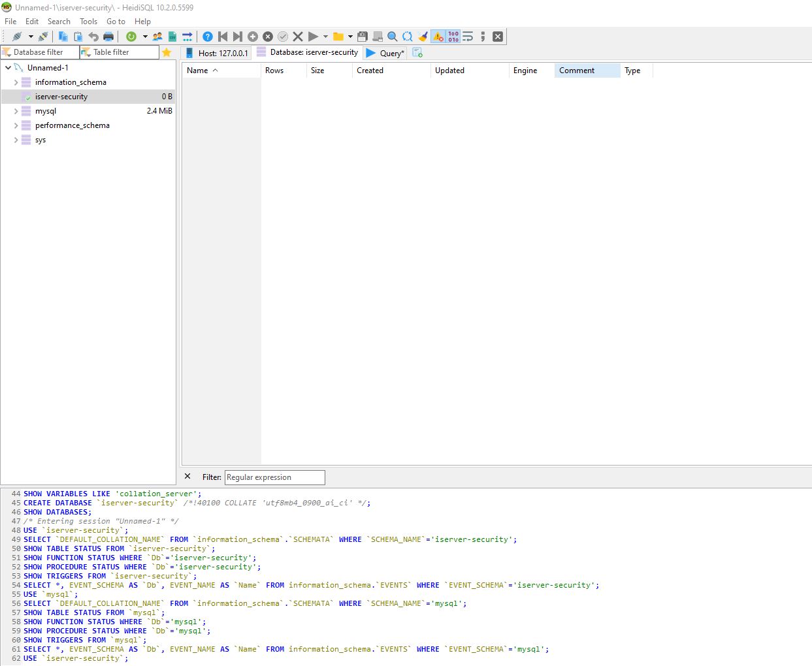Copy with the toolbar copy icon
This screenshot has height=666, width=812.
tap(63, 37)
